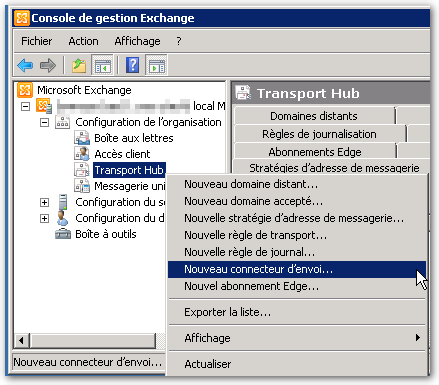
Task: Select the Microsoft Exchange root tree item
Action: pos(84,90)
